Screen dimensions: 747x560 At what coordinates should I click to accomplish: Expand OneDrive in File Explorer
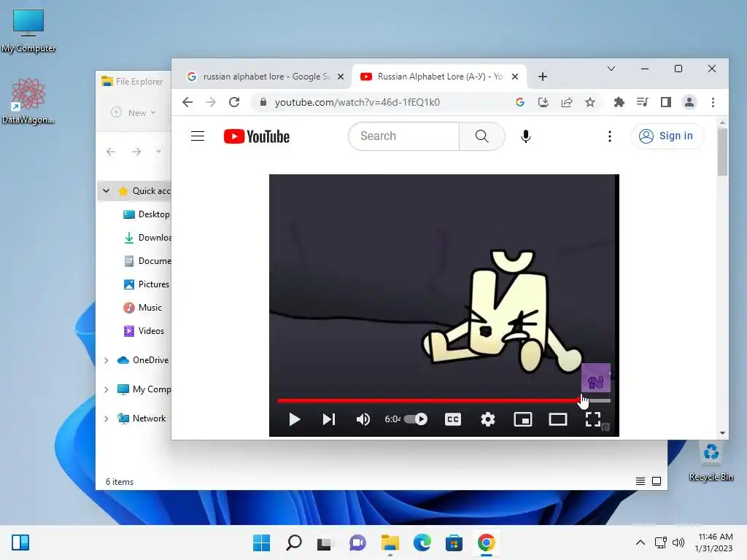(107, 360)
